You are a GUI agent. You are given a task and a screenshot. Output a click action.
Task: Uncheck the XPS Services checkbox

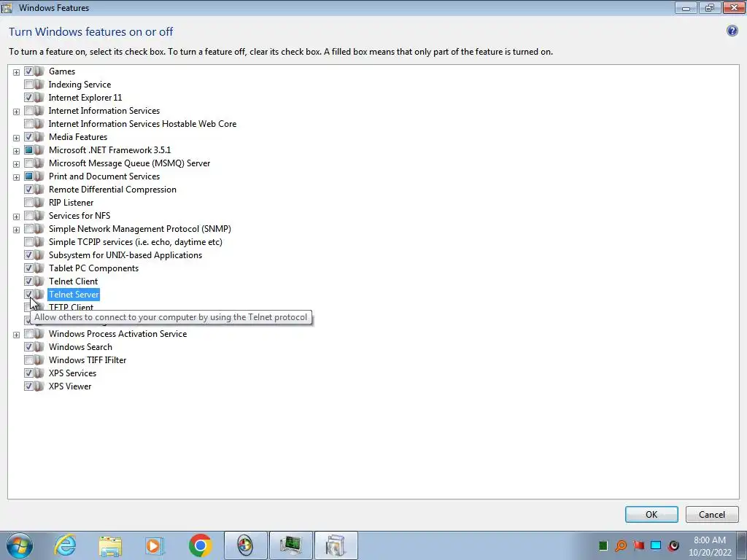[x=28, y=373]
